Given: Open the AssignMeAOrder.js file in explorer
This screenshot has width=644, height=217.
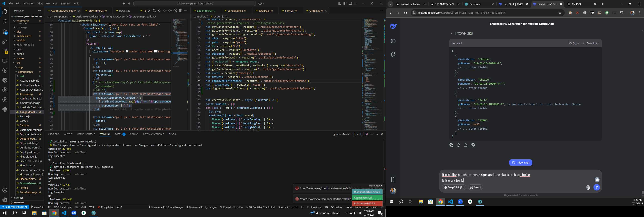Looking at the screenshot, I should click(28, 112).
